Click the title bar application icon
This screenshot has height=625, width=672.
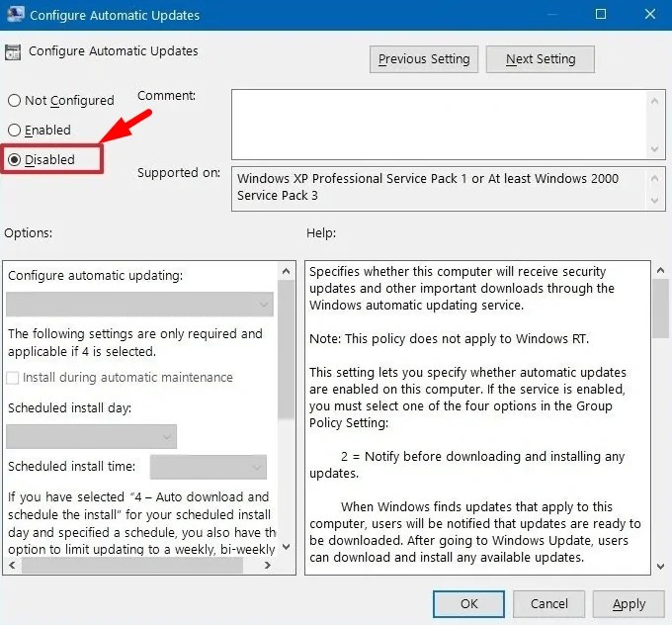point(16,14)
